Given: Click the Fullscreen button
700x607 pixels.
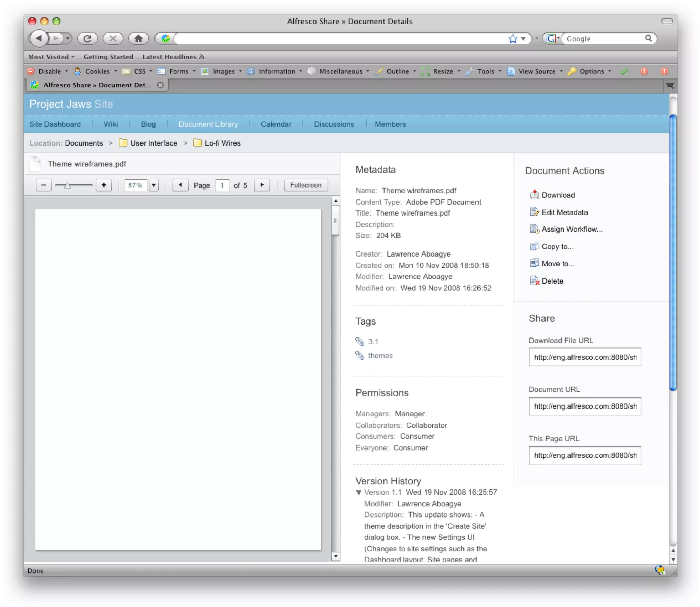Looking at the screenshot, I should coord(306,185).
